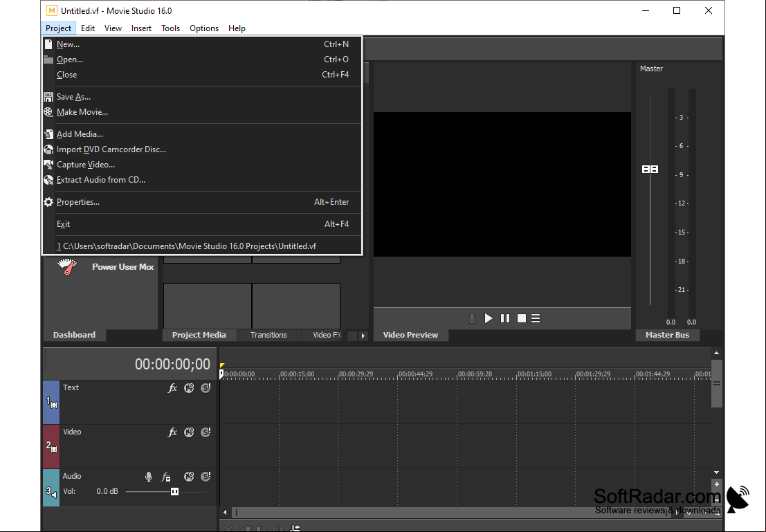766x532 pixels.
Task: Solo the Audio track
Action: point(206,477)
